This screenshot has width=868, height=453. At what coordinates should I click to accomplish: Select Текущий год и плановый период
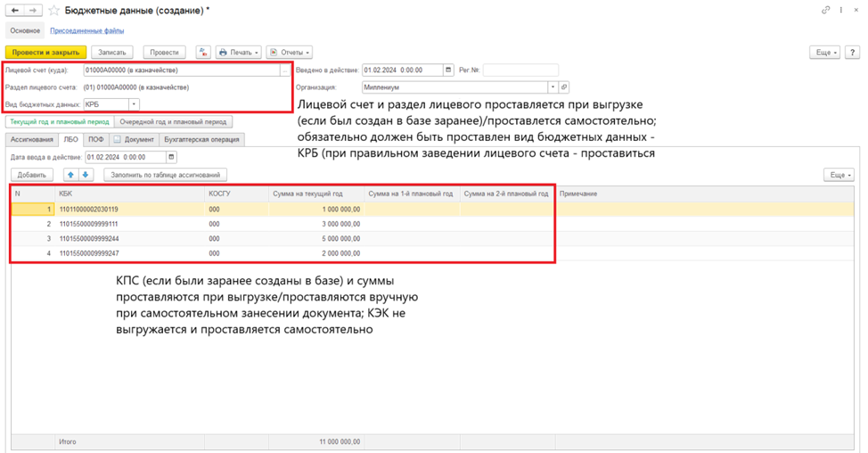point(59,122)
